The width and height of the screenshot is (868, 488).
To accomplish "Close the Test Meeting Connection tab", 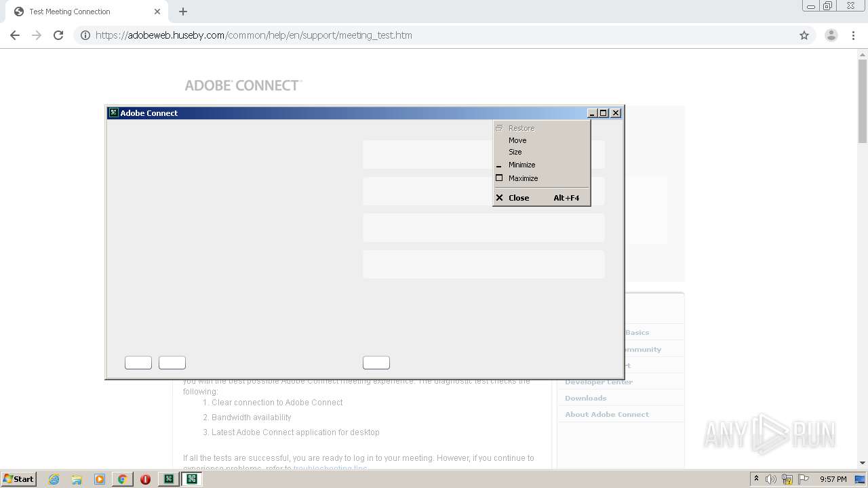I will tap(157, 12).
